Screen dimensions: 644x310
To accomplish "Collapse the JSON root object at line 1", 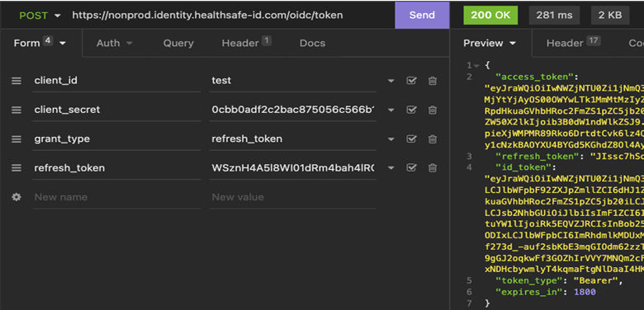I will [x=476, y=66].
